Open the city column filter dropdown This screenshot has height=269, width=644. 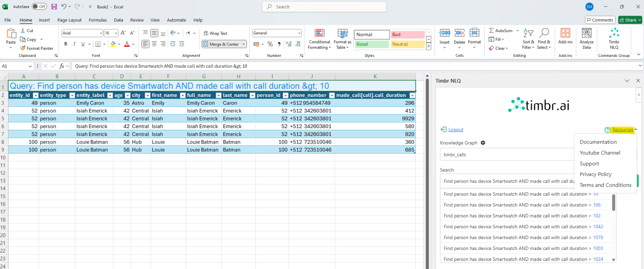coord(148,95)
